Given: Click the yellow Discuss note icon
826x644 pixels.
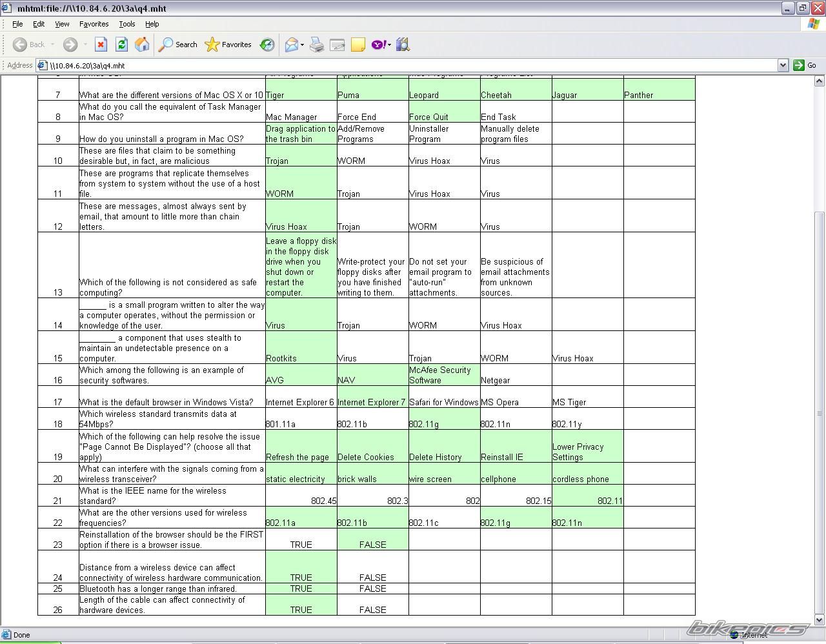Looking at the screenshot, I should (358, 45).
